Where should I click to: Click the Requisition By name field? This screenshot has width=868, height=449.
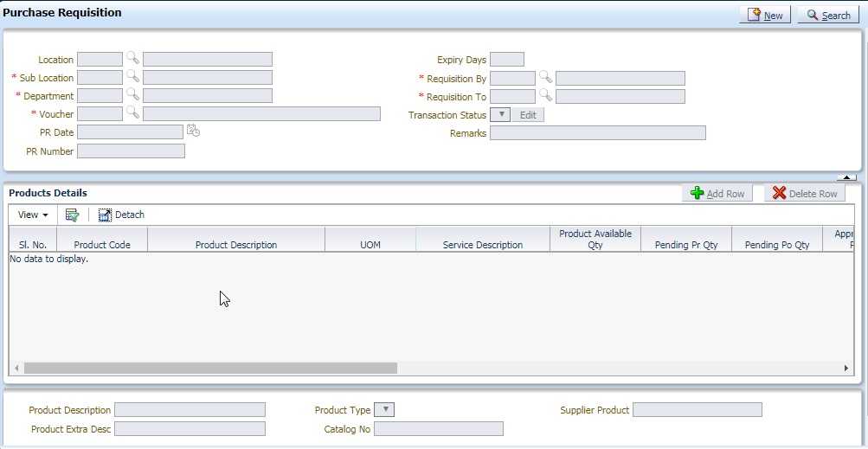coord(620,78)
